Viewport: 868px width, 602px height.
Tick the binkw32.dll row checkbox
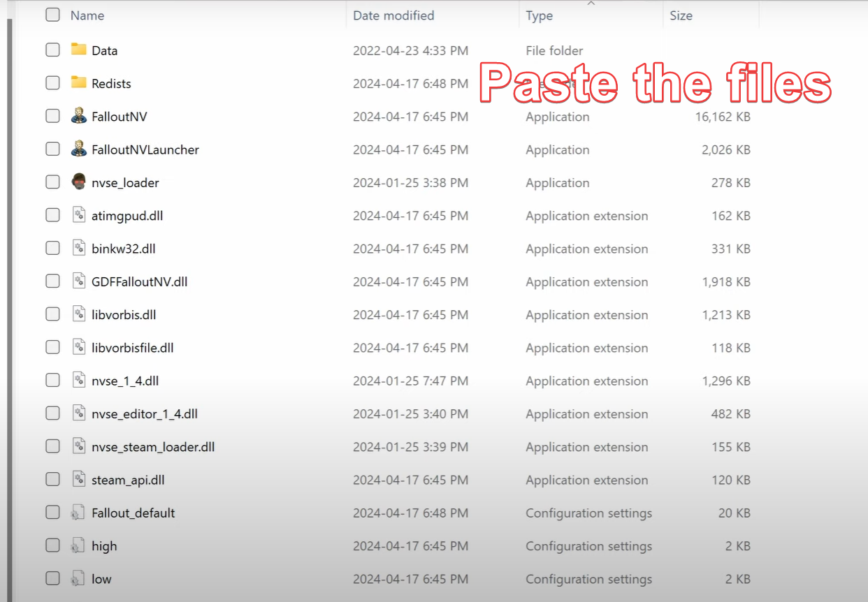(x=52, y=248)
